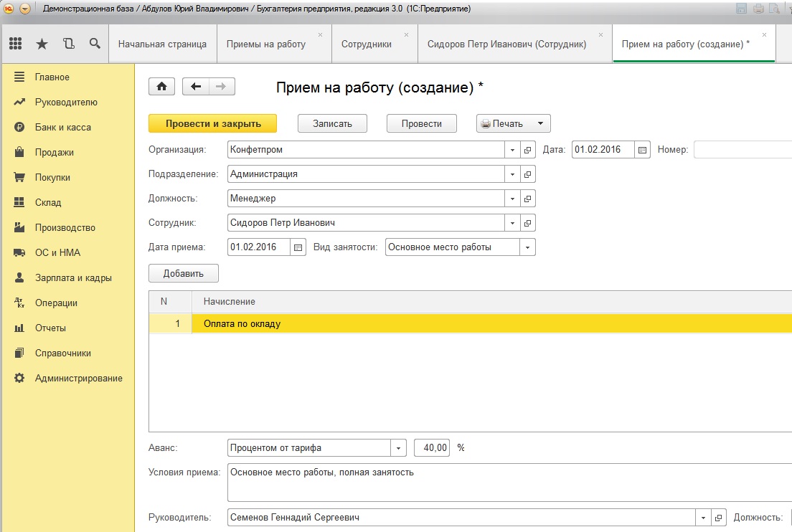Click Организация field with Конфетпром
This screenshot has width=792, height=532.
pyautogui.click(x=366, y=150)
